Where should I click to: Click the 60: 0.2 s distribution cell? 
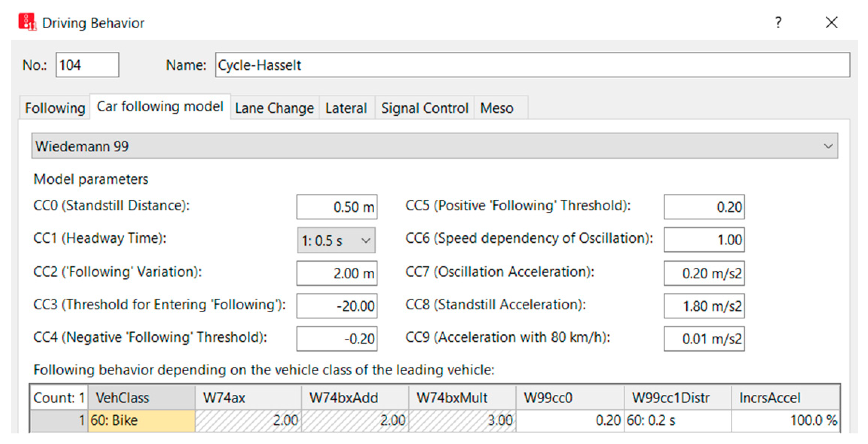(678, 421)
